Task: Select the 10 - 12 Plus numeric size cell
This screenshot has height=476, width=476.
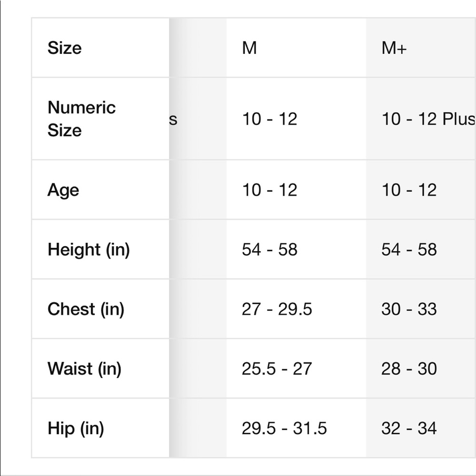Action: pyautogui.click(x=421, y=119)
